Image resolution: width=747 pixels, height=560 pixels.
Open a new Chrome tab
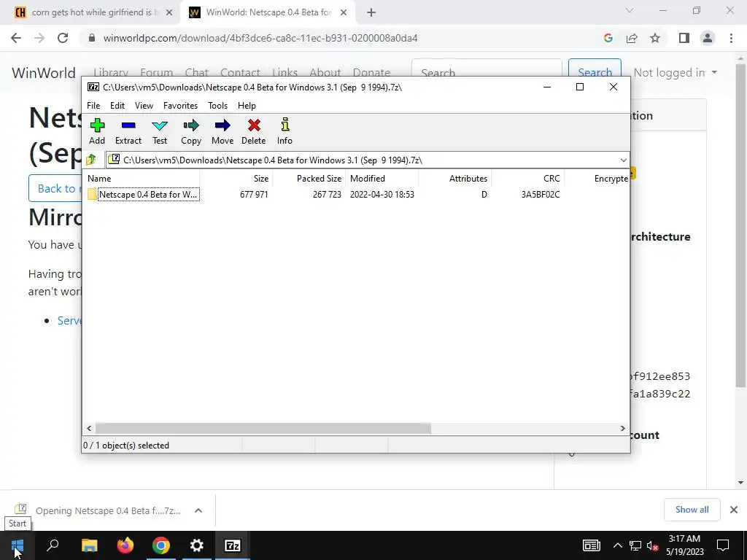pos(371,13)
